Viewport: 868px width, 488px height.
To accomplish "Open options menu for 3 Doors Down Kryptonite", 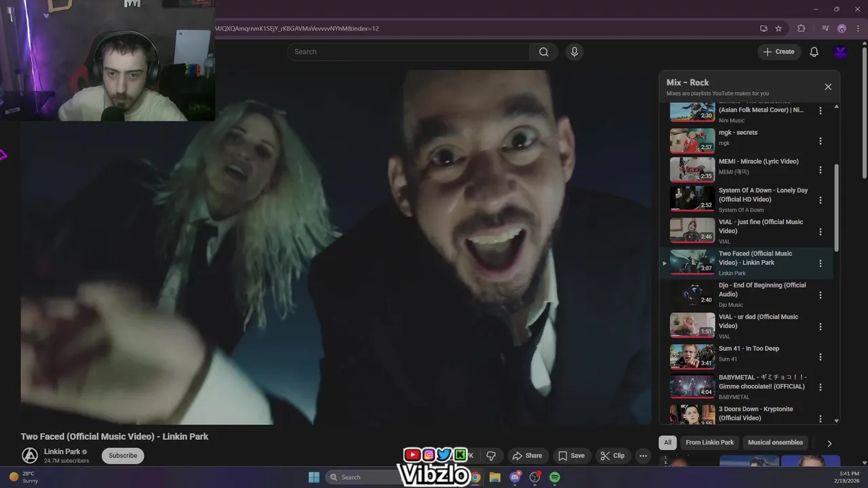I will [x=820, y=418].
